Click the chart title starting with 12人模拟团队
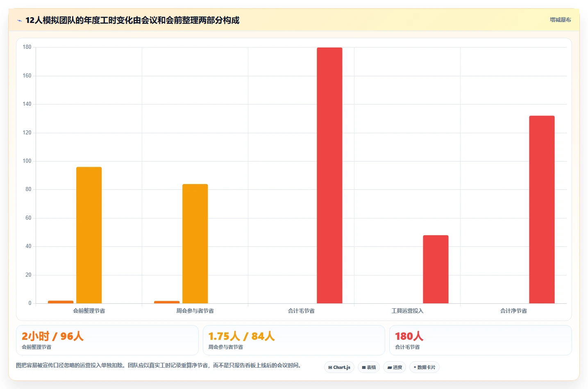Screen dimensions: 588x389 pyautogui.click(x=132, y=20)
